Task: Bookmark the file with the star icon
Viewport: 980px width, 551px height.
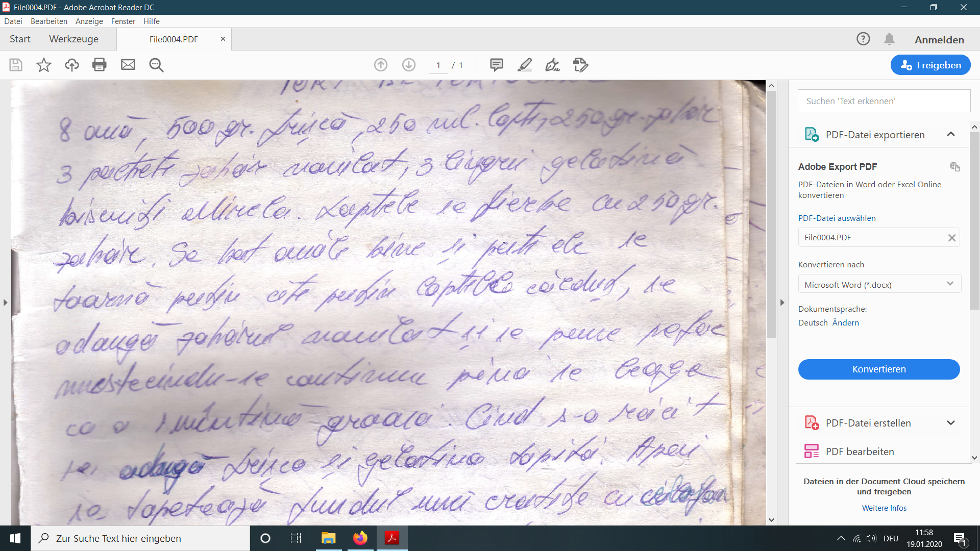Action: (44, 65)
